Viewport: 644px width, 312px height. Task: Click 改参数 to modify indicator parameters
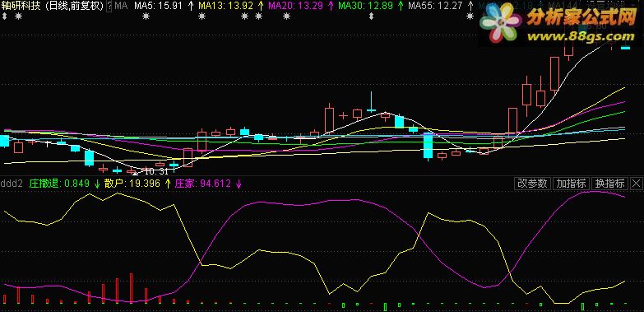pos(533,184)
